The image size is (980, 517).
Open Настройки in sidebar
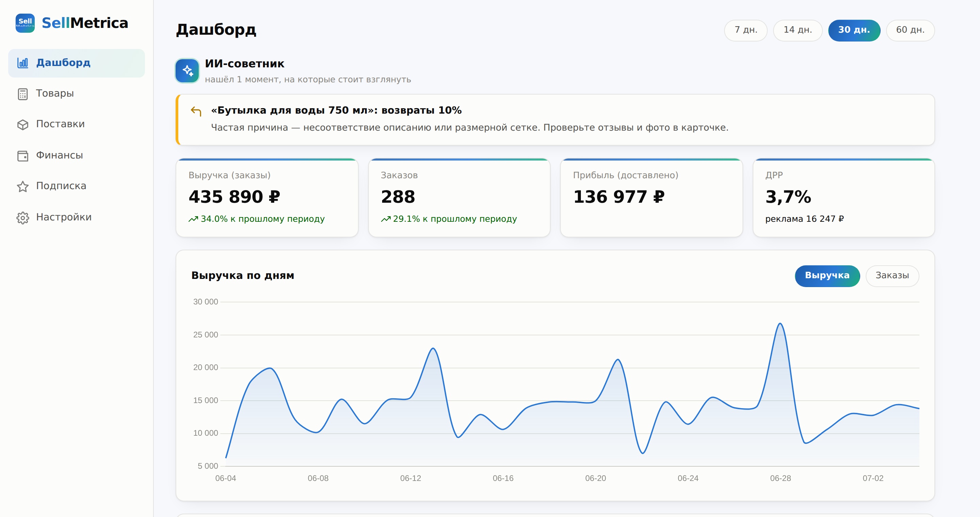pyautogui.click(x=77, y=217)
